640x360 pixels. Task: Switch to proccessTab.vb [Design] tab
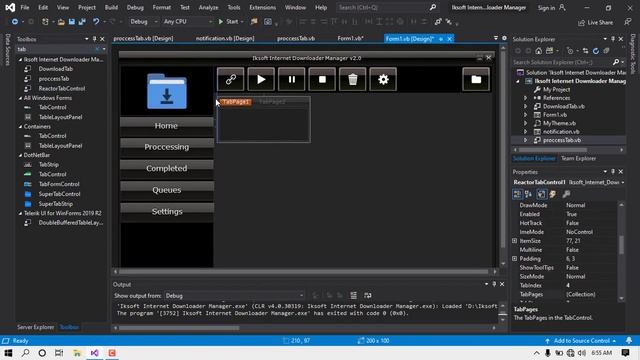coord(143,38)
